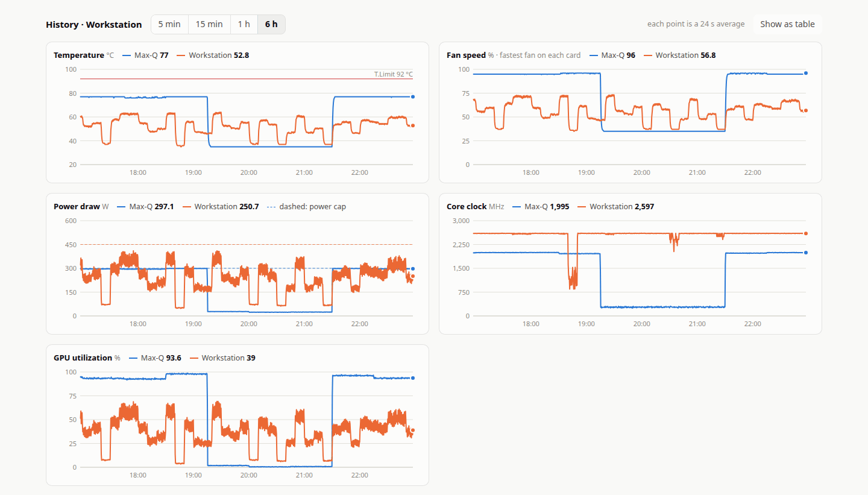
Task: Click Workstation legend in Temperature chart
Action: (213, 55)
